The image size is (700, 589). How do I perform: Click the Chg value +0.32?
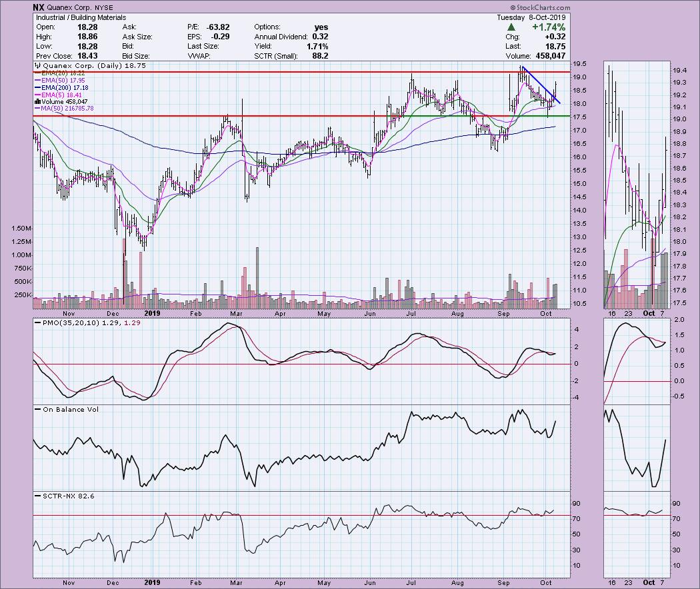(x=555, y=37)
